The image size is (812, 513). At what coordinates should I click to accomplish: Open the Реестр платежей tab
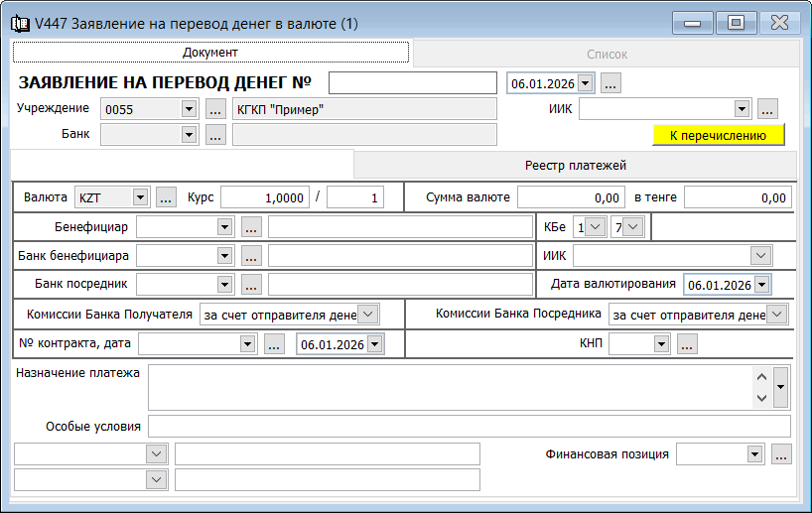(x=575, y=165)
